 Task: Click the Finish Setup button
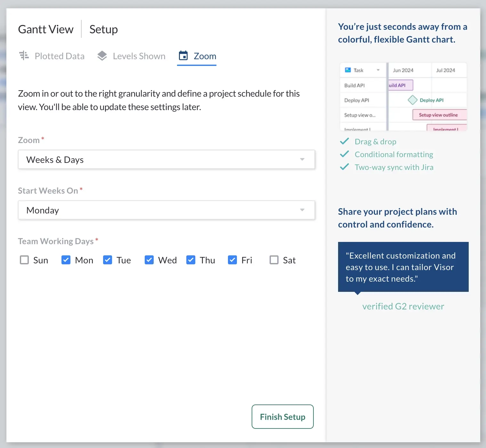click(x=282, y=417)
